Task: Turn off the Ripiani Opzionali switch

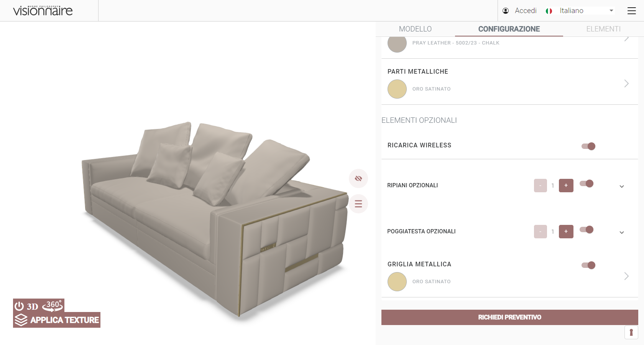Action: coord(586,183)
